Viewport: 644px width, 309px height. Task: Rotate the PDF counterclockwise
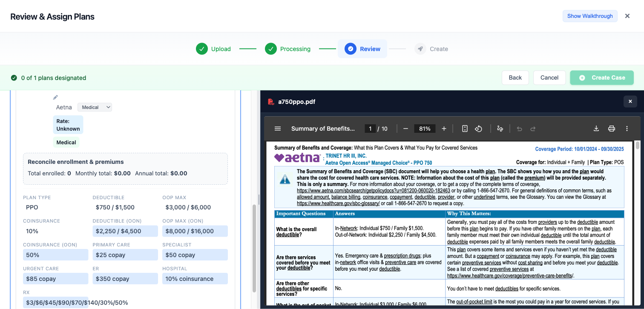479,128
